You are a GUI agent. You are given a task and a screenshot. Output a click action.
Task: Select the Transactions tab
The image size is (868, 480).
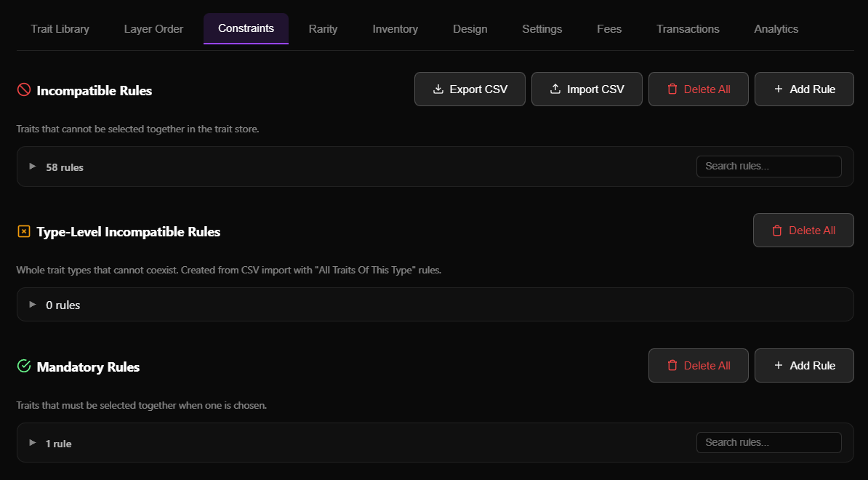pyautogui.click(x=688, y=29)
